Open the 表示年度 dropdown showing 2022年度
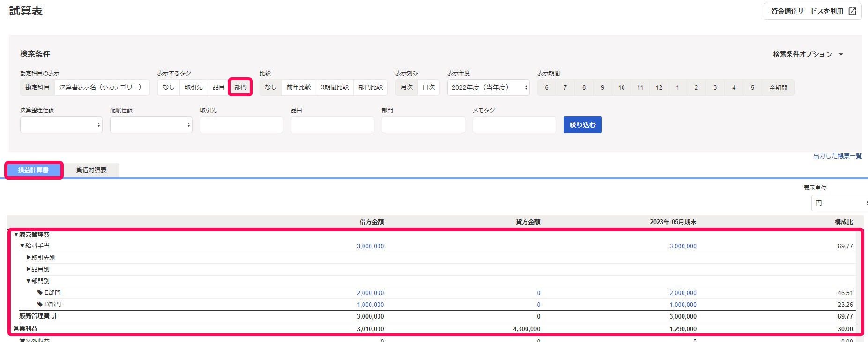The width and height of the screenshot is (868, 342). coord(489,87)
